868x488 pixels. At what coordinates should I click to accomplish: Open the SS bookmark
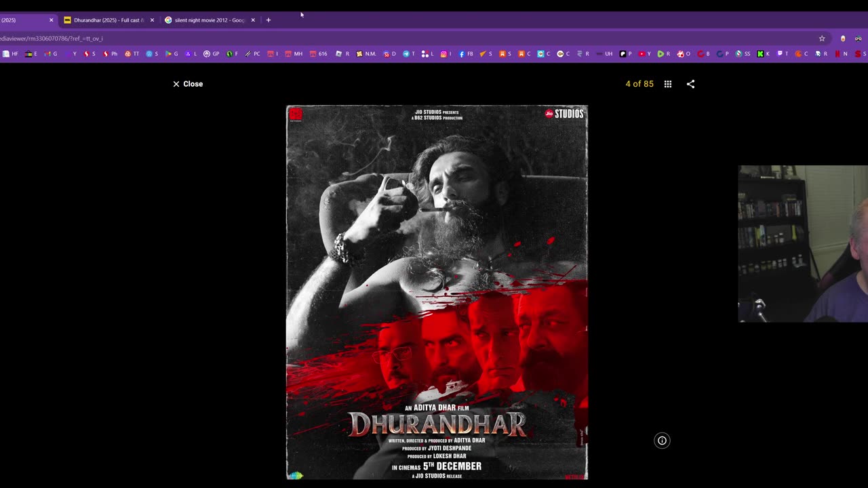click(x=743, y=54)
